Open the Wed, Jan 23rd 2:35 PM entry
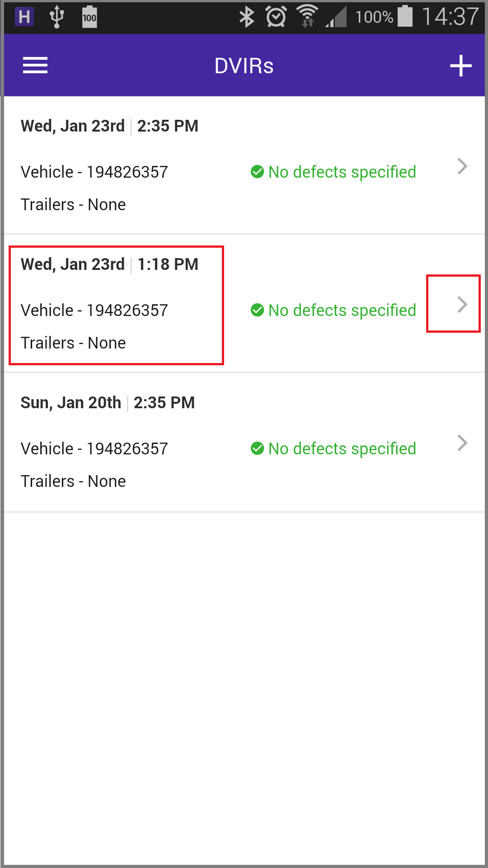 (x=244, y=165)
